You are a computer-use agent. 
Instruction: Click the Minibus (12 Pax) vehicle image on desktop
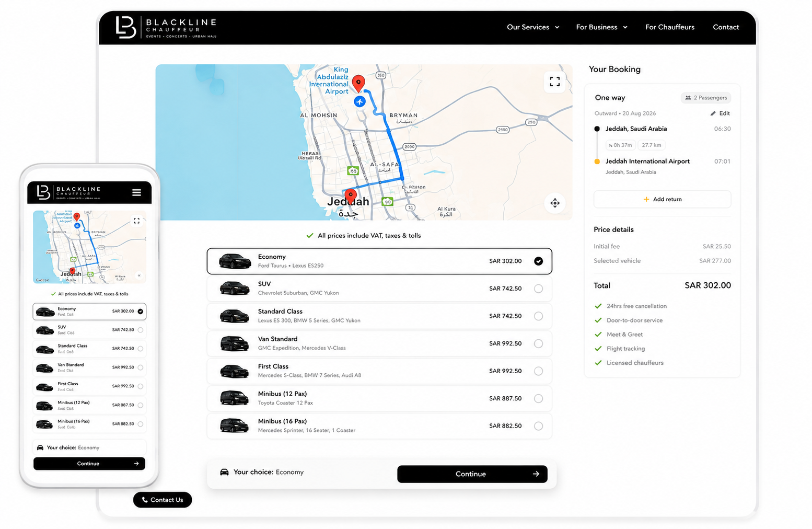pos(235,398)
